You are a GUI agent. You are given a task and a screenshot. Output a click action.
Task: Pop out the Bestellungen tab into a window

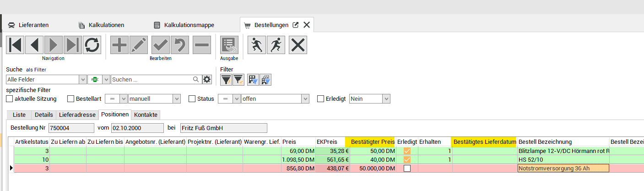point(296,25)
